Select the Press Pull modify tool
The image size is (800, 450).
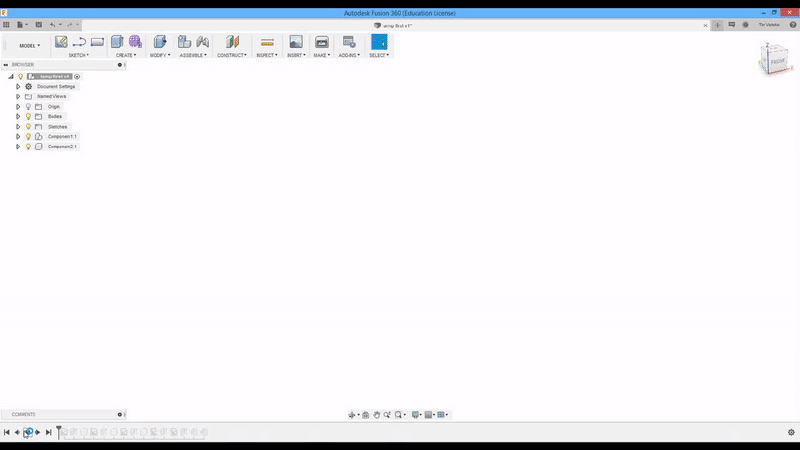[x=160, y=42]
